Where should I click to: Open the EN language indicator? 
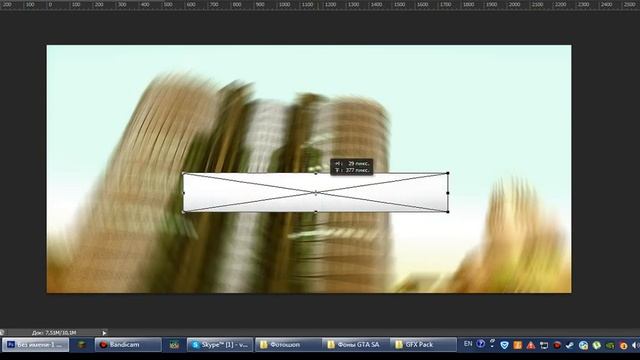pos(468,344)
